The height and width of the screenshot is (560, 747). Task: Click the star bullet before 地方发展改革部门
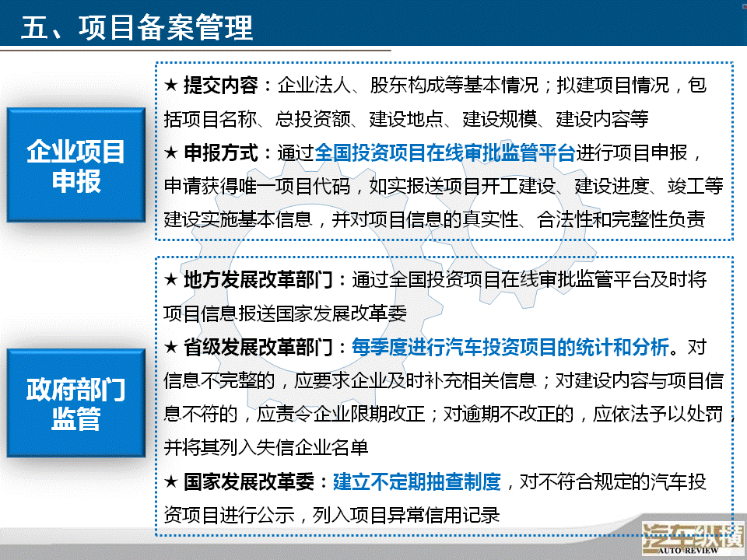pyautogui.click(x=171, y=280)
